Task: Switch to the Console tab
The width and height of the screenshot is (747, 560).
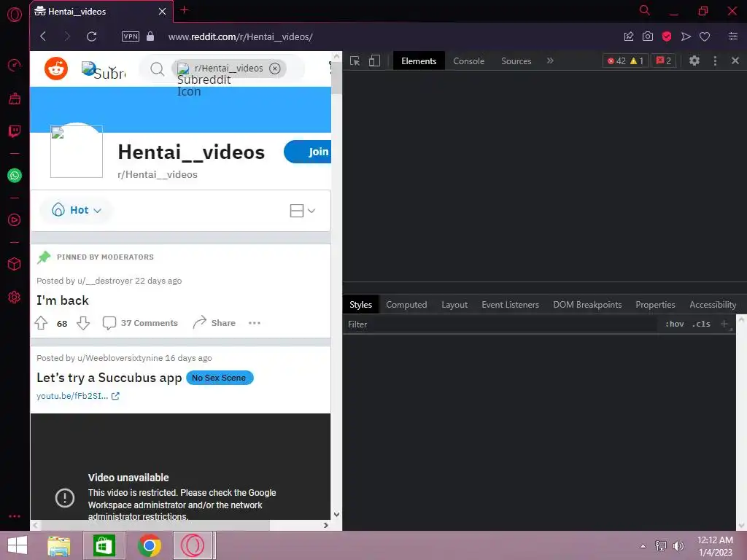Action: 469,61
